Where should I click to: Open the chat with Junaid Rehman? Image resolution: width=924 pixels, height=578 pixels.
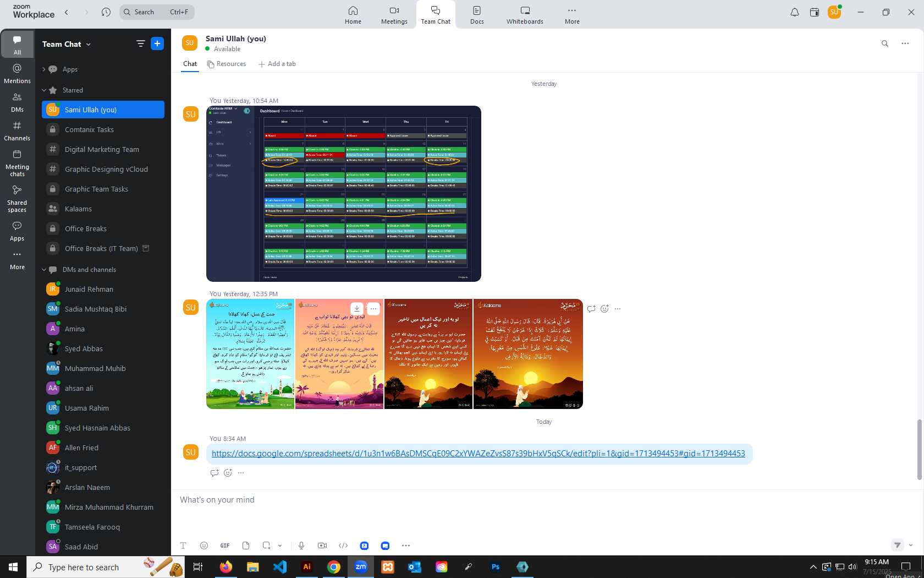point(103,290)
